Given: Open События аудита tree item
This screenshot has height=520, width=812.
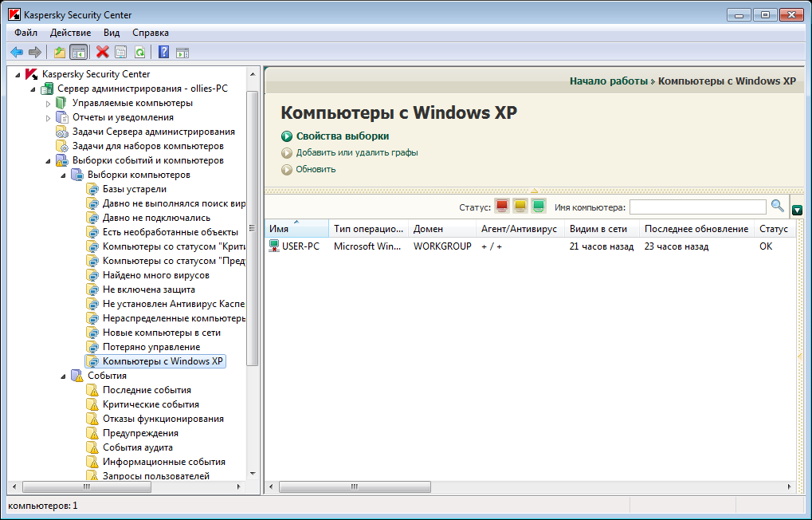Looking at the screenshot, I should (x=138, y=447).
